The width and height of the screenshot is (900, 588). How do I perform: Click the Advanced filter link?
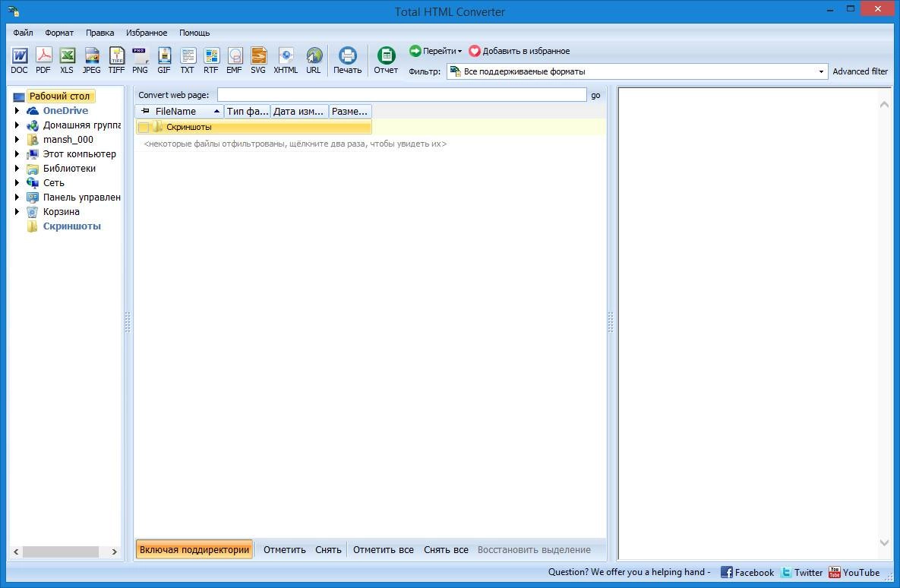[860, 71]
